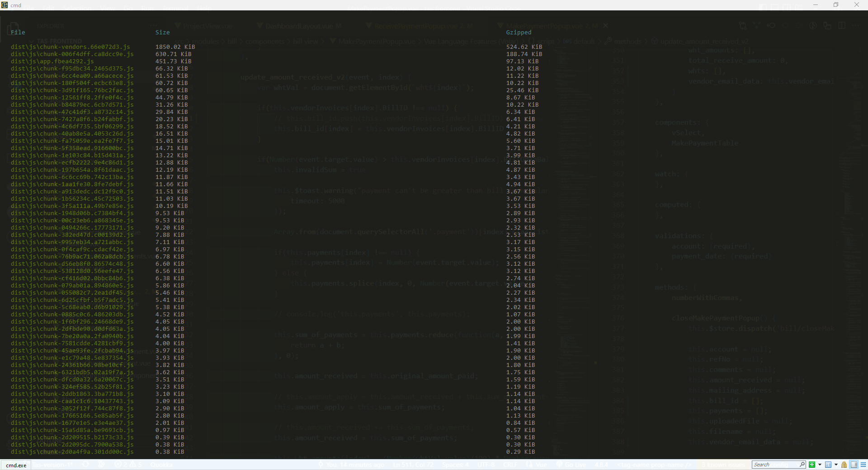This screenshot has width=868, height=470.
Task: Click dist\js\chunk-2d0a4f9a.301dd00c.js line
Action: 72,452
